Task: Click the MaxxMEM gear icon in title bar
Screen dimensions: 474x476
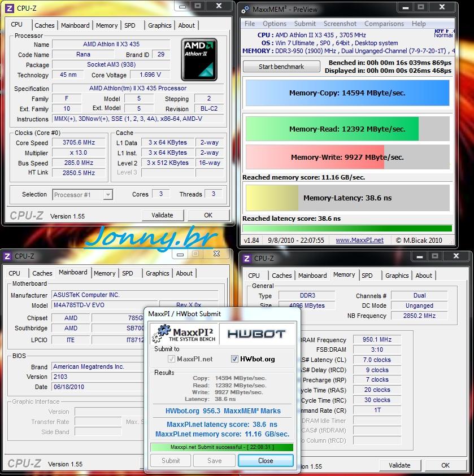Action: point(245,10)
